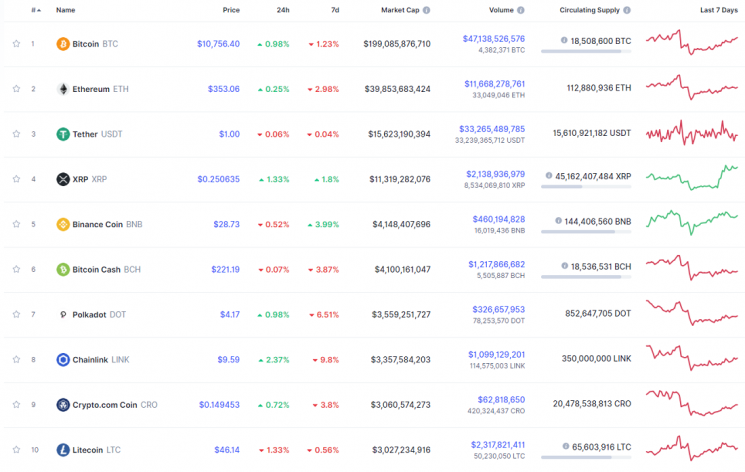745x472 pixels.
Task: Click Bitcoin's circulating supply progress bar
Action: pyautogui.click(x=586, y=51)
